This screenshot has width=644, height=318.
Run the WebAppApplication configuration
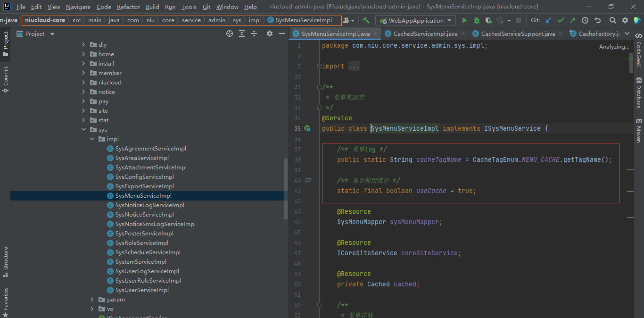pyautogui.click(x=464, y=20)
